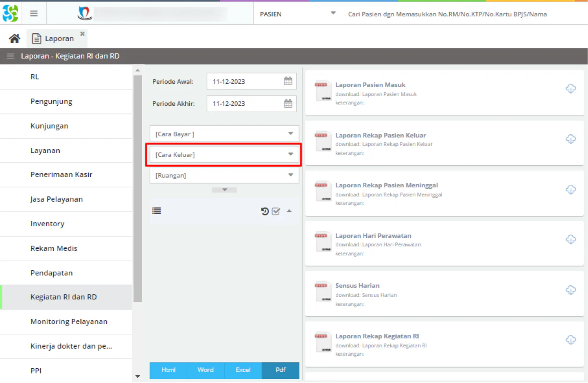The width and height of the screenshot is (588, 383).
Task: Open the PASIEN search type dropdown
Action: pos(298,14)
